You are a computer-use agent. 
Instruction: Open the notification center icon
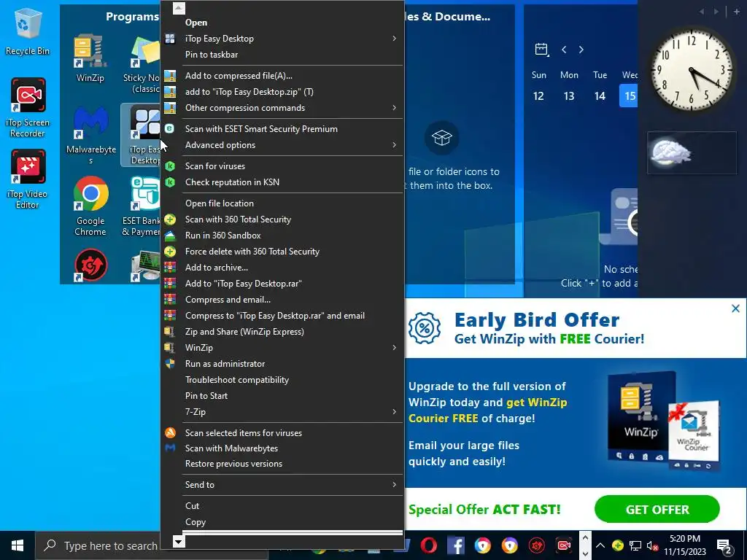[724, 546]
